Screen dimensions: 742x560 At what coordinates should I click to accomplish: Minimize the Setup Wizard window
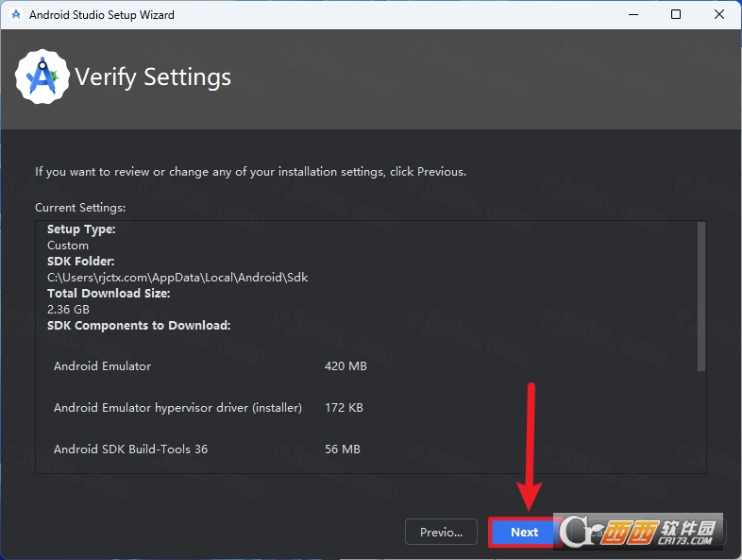(x=633, y=15)
